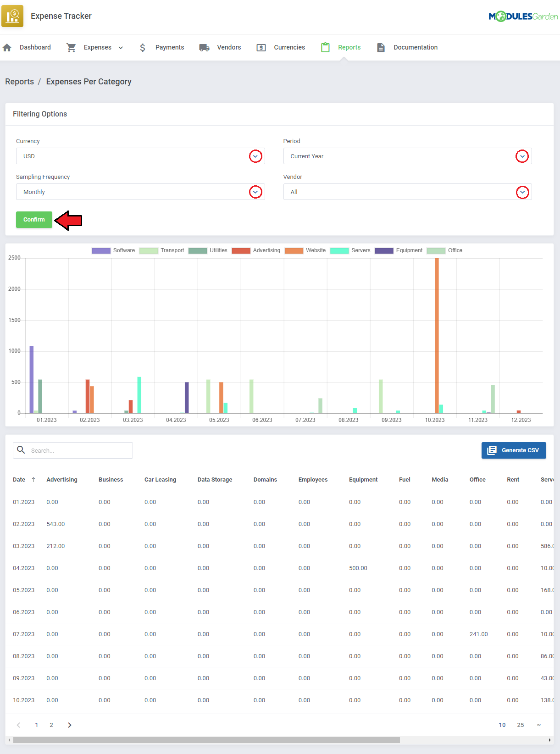Screen dimensions: 560x754
Task: Click the Search input field
Action: click(x=73, y=450)
